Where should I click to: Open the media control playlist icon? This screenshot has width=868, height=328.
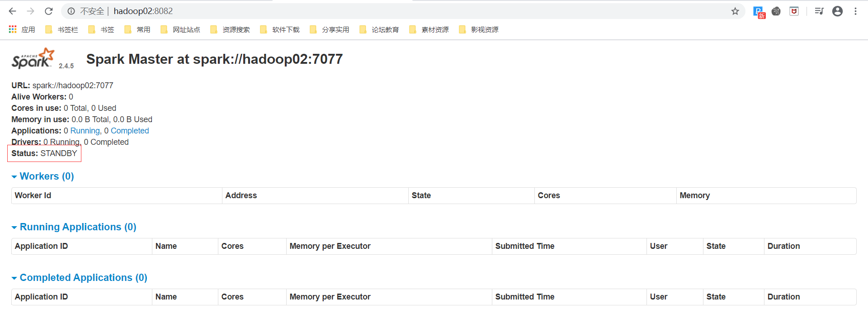pos(819,11)
